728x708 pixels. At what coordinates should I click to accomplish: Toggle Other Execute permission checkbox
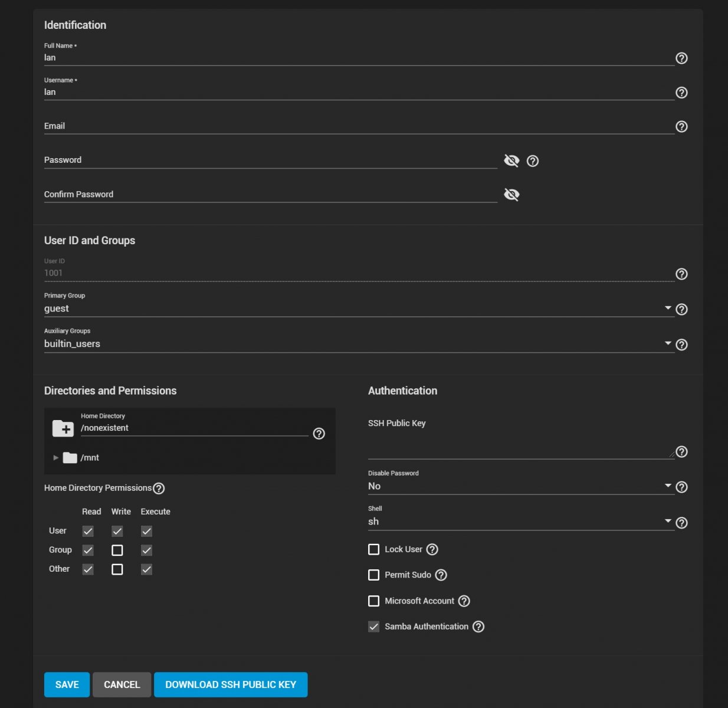tap(146, 569)
